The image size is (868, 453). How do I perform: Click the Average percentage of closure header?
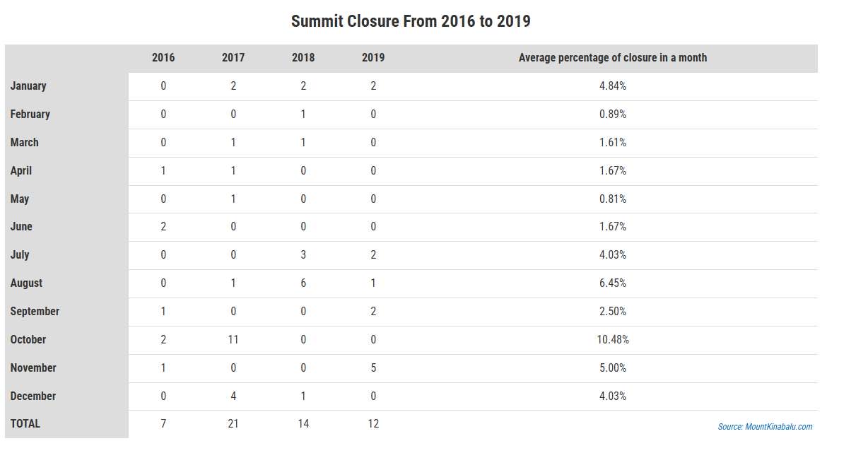[x=613, y=58]
